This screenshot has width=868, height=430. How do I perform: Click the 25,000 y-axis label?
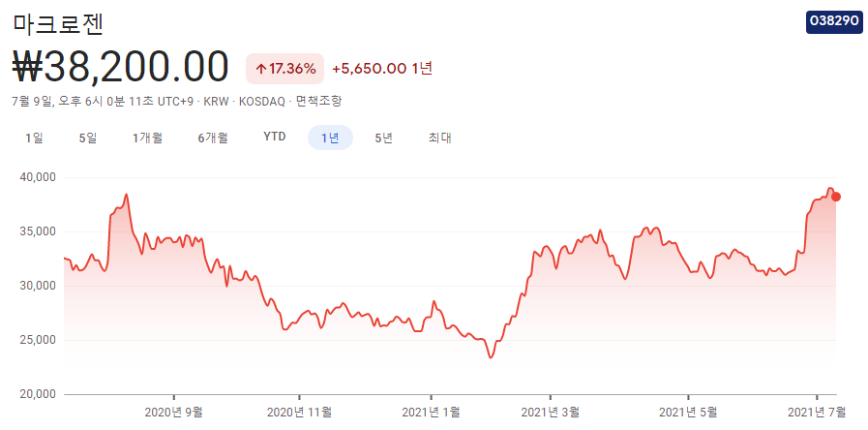[x=38, y=340]
